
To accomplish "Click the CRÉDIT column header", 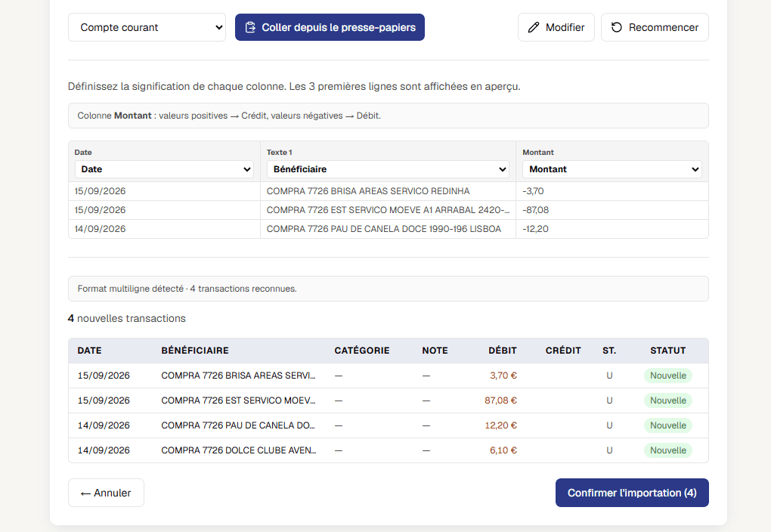I will click(x=563, y=351).
